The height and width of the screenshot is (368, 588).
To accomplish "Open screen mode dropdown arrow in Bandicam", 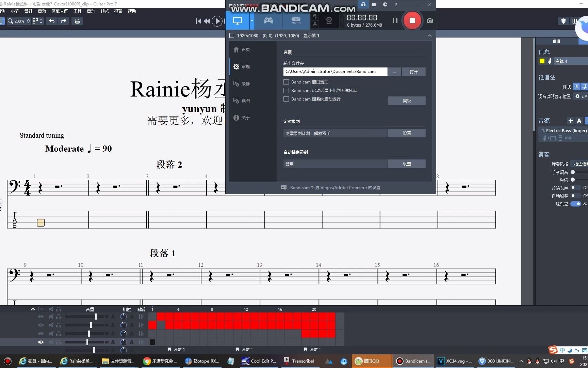I will tap(252, 20).
